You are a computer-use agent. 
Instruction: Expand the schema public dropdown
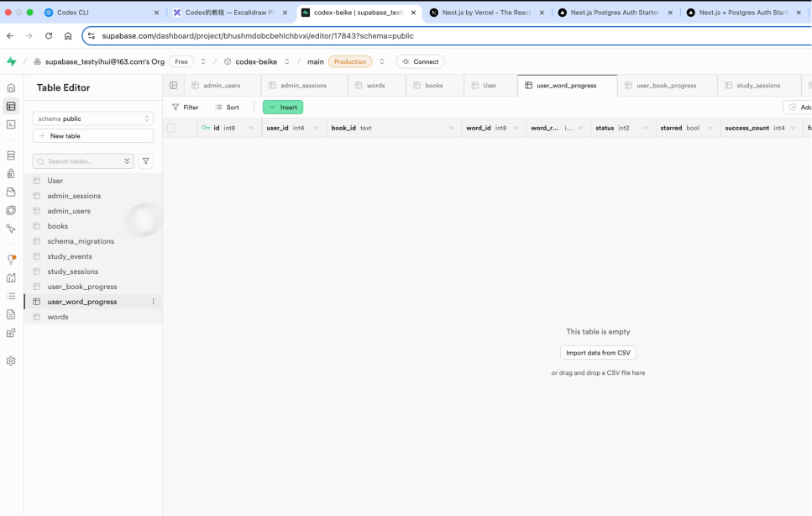(92, 118)
